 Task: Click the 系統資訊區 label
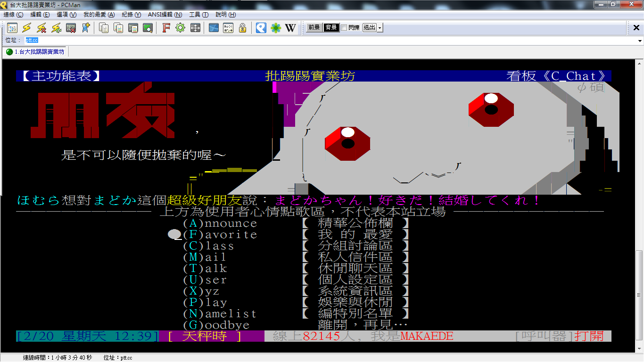tap(355, 291)
